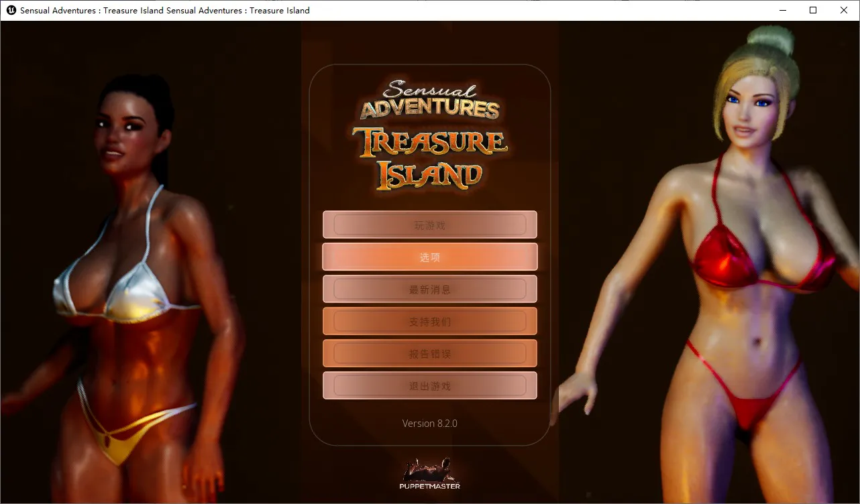Click the menu panel's rounded border below Version
This screenshot has width=860, height=504.
[429, 445]
